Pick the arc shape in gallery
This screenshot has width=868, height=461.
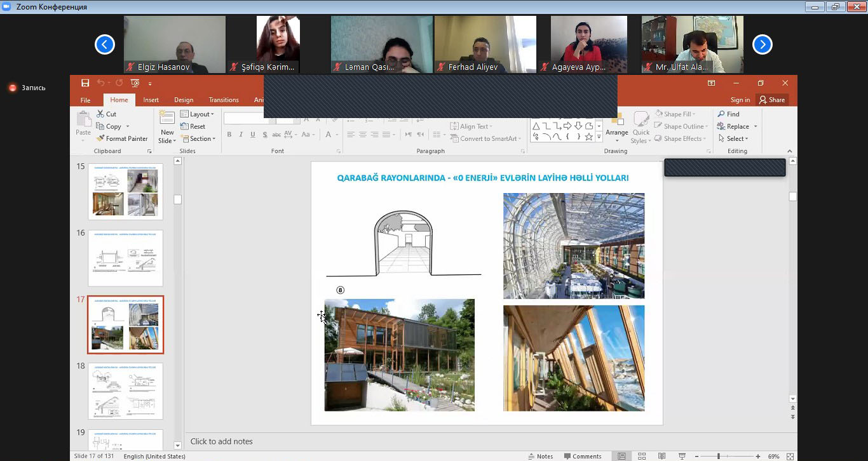click(546, 137)
